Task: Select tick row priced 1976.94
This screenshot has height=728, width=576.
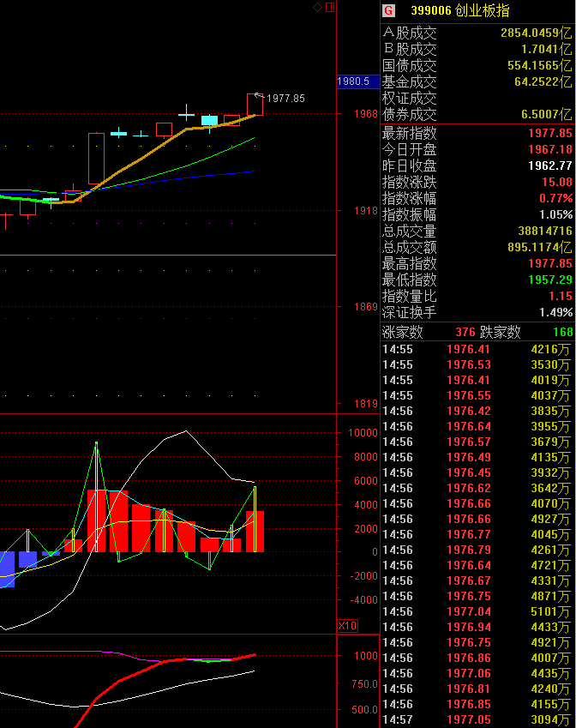Action: pos(477,628)
